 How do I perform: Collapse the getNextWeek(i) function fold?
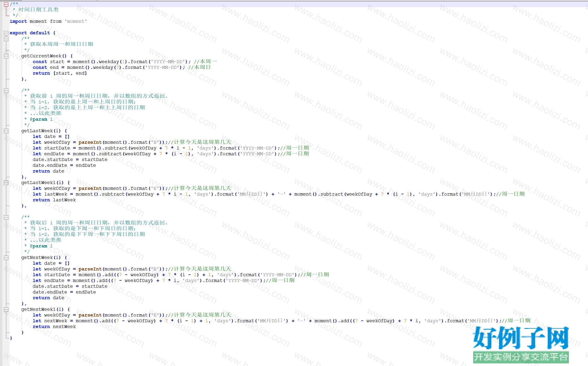(x=6, y=258)
